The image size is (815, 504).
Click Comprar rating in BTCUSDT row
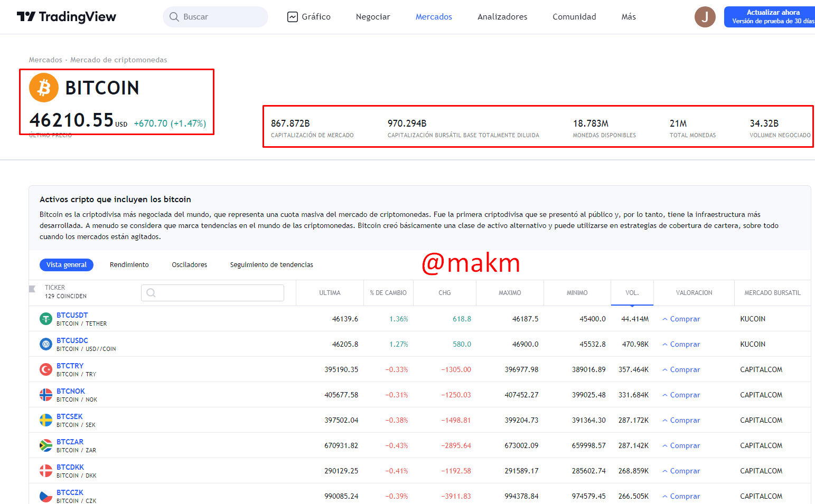click(x=681, y=319)
